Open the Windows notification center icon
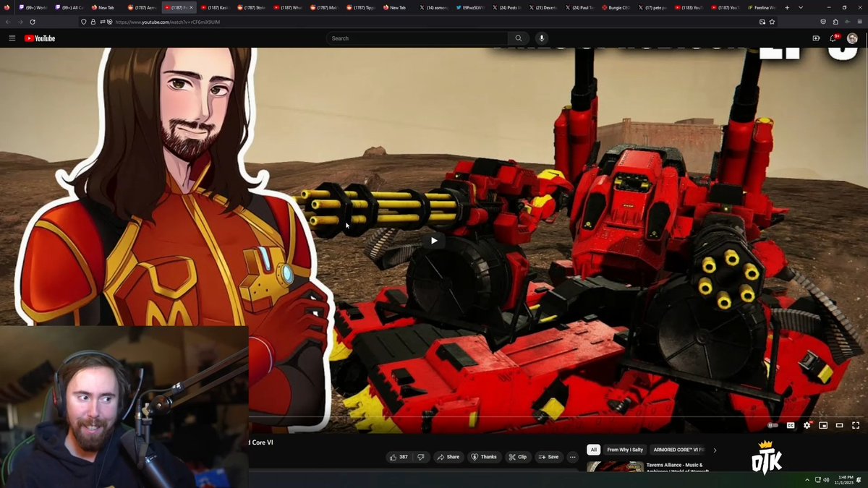Image resolution: width=868 pixels, height=488 pixels. 859,479
